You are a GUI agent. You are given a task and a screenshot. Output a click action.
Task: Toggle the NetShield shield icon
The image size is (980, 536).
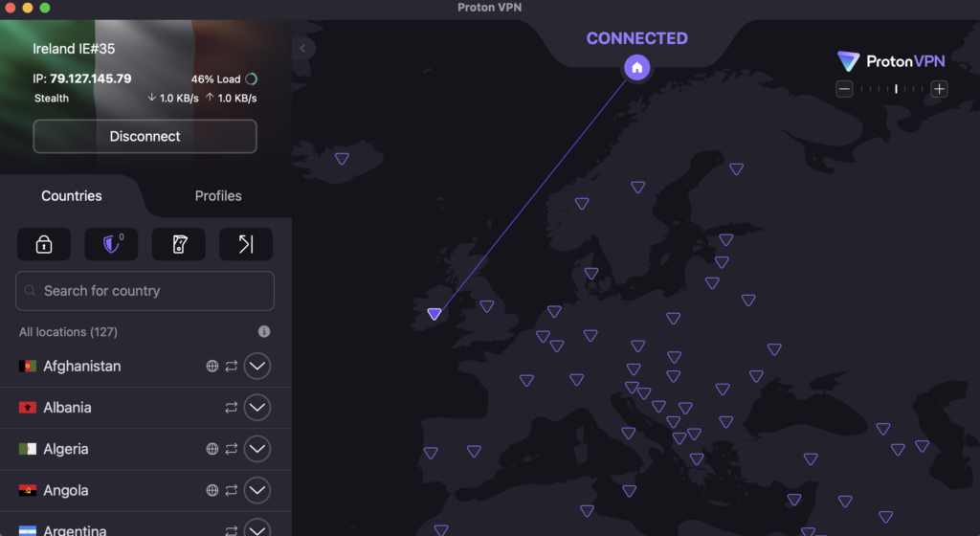tap(111, 244)
